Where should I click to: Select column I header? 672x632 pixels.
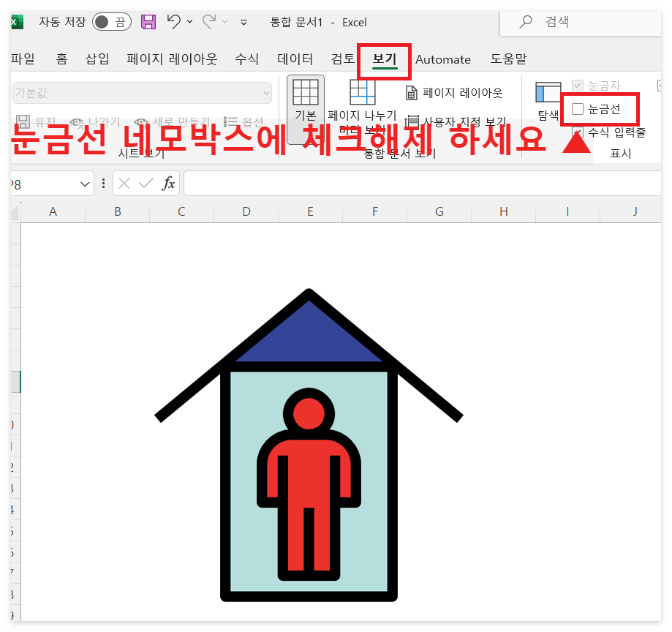point(568,212)
